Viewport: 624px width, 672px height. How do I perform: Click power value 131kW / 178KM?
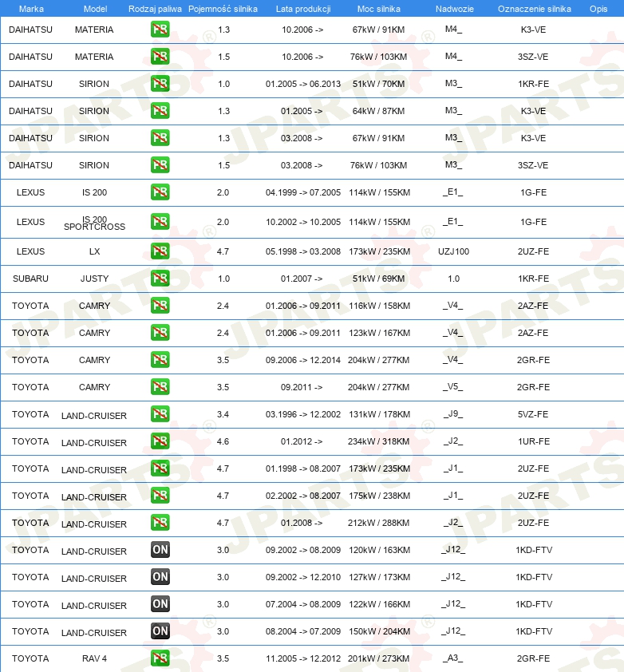pyautogui.click(x=379, y=414)
